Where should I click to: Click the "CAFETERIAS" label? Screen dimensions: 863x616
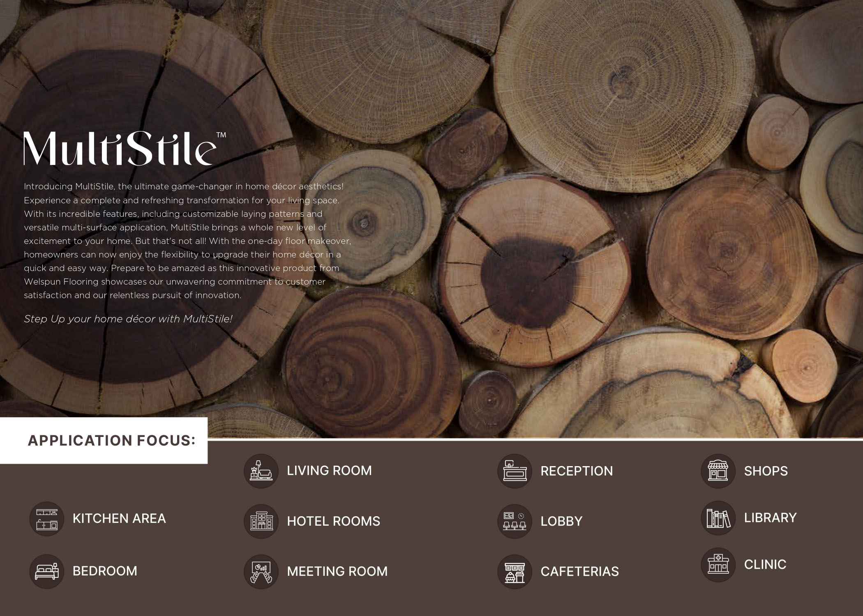coord(579,572)
